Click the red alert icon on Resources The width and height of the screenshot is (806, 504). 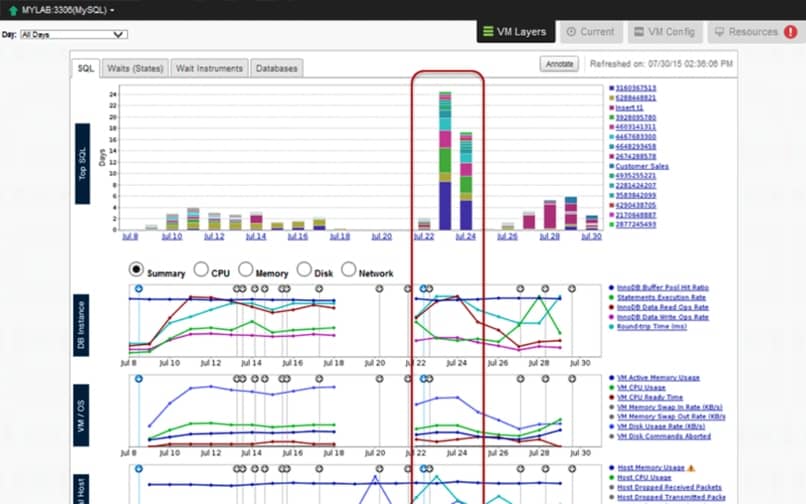tap(788, 32)
